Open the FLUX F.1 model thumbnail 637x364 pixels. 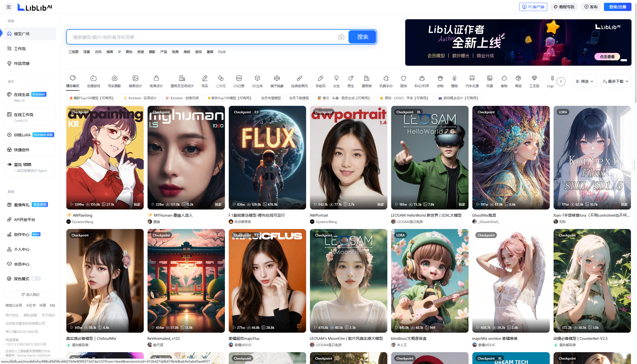pyautogui.click(x=267, y=158)
